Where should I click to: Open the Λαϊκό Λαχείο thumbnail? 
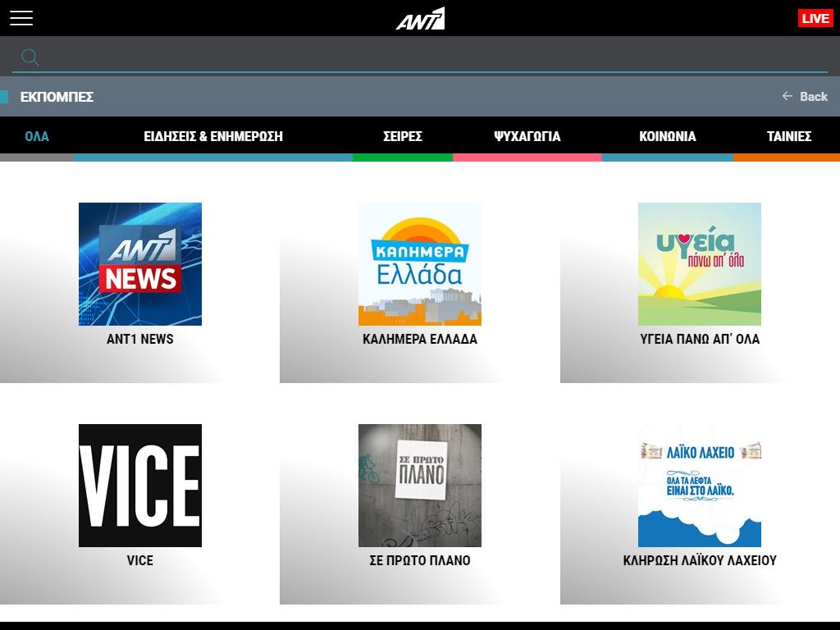[x=700, y=486]
